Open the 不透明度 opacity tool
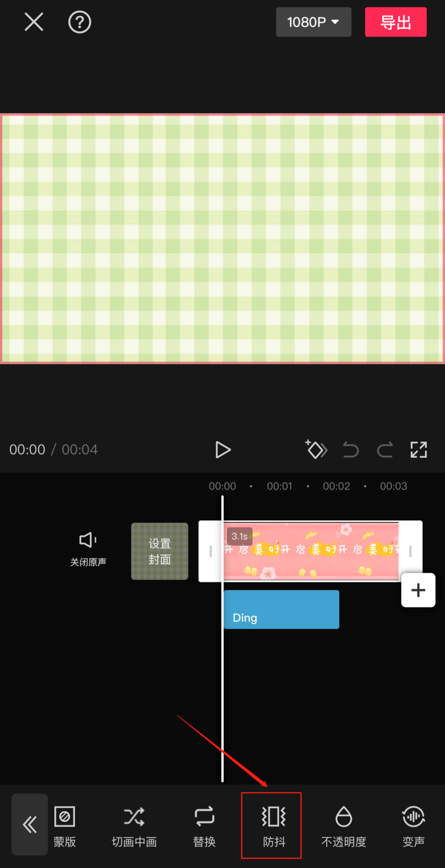 (344, 826)
